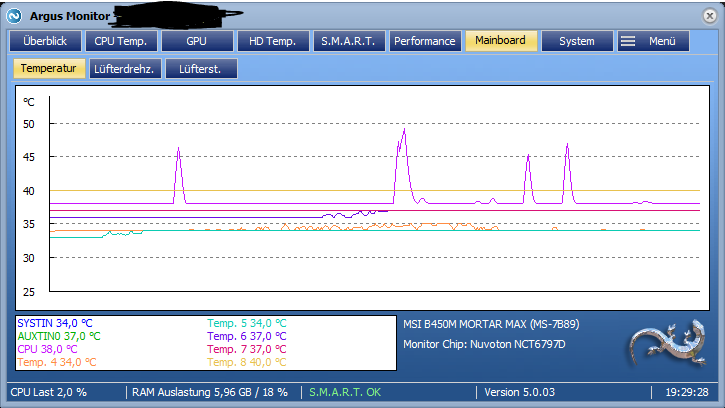Screen dimensions: 725x408
Task: Click the Version 5.0.03 status entry
Action: point(519,392)
